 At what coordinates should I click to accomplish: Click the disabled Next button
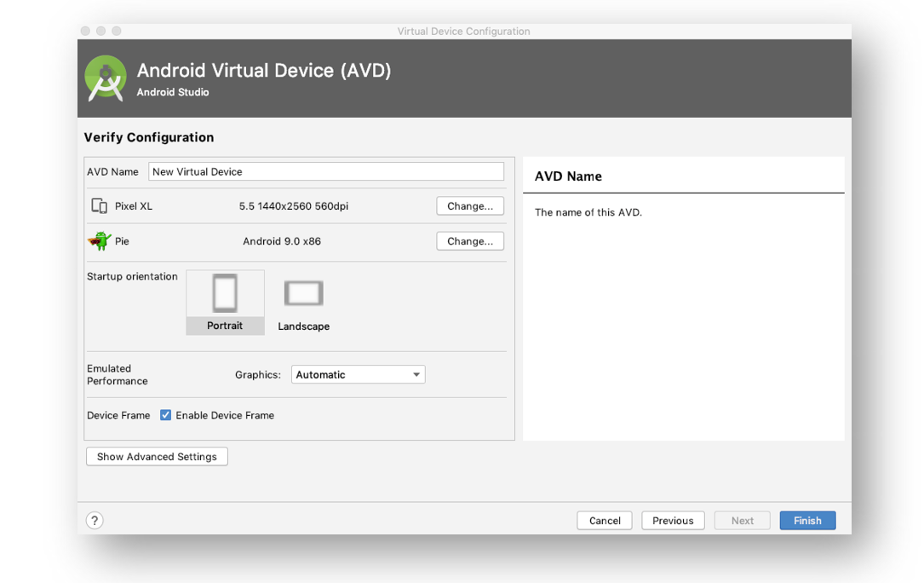pyautogui.click(x=743, y=521)
